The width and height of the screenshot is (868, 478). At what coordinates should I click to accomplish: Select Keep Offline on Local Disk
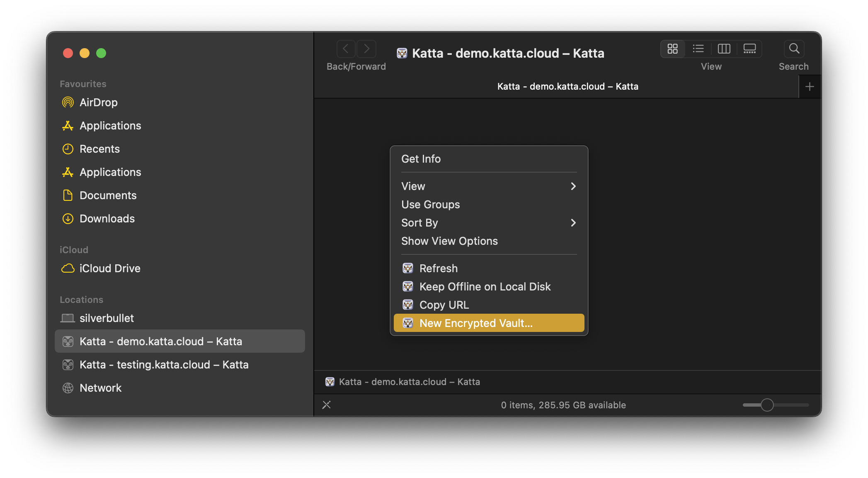(x=489, y=287)
